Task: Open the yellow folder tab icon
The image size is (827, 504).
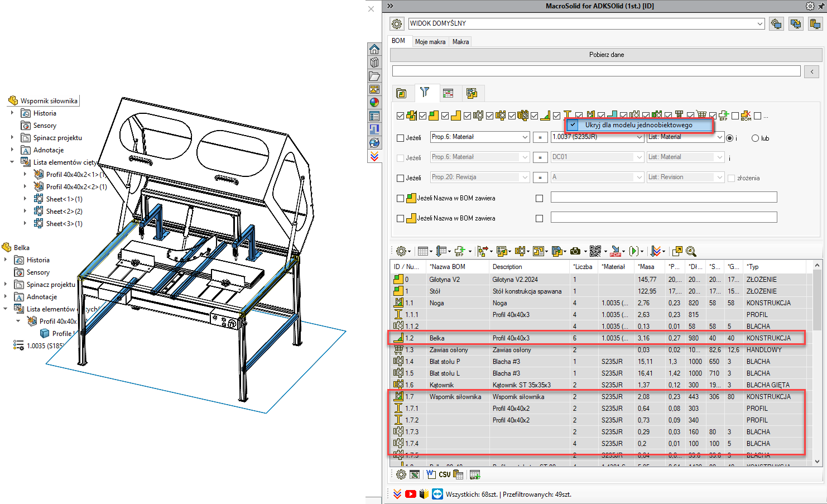Action: (401, 93)
